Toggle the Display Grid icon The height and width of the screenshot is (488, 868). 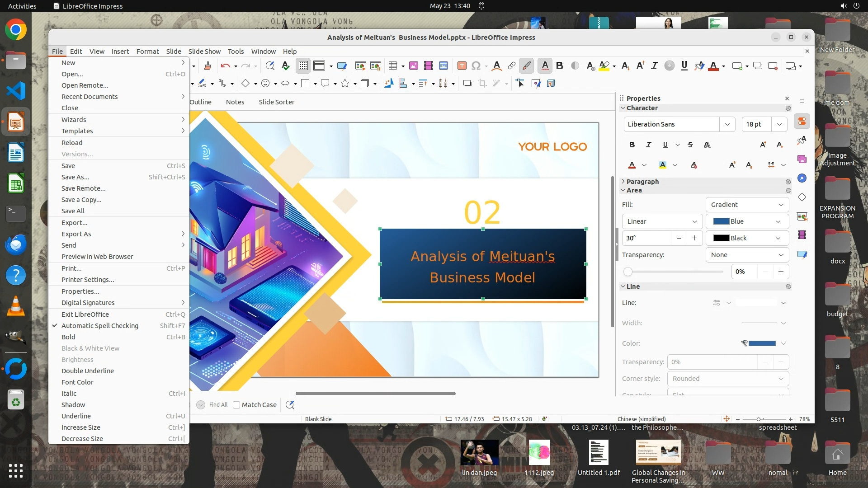303,66
